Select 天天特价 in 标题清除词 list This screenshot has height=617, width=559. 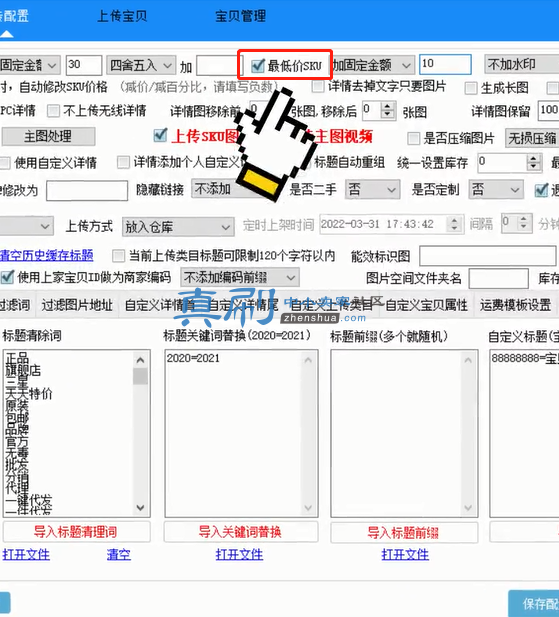click(x=29, y=393)
